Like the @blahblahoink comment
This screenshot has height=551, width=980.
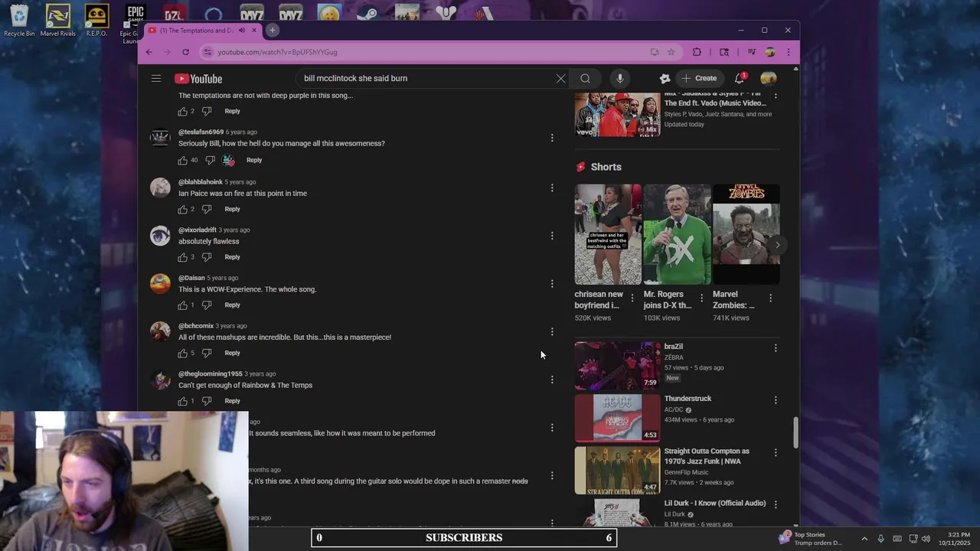pyautogui.click(x=183, y=209)
